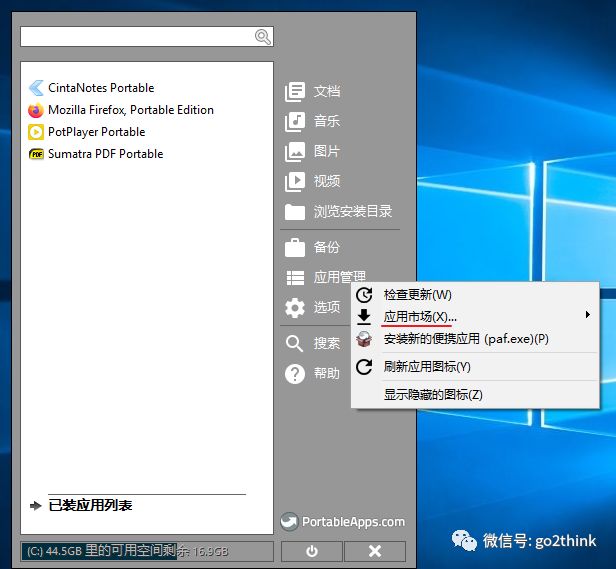
Task: Click the 已装应用列表 label
Action: 90,505
